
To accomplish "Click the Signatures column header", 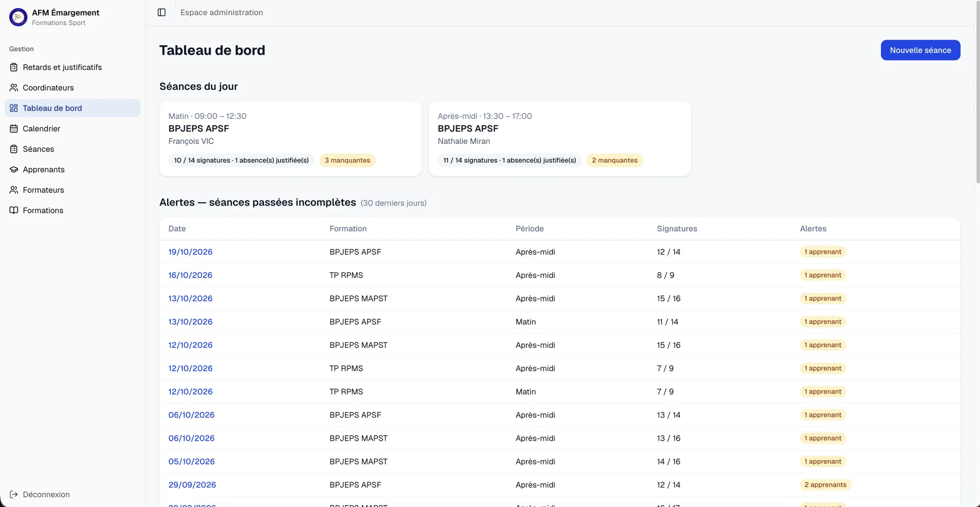I will (677, 229).
